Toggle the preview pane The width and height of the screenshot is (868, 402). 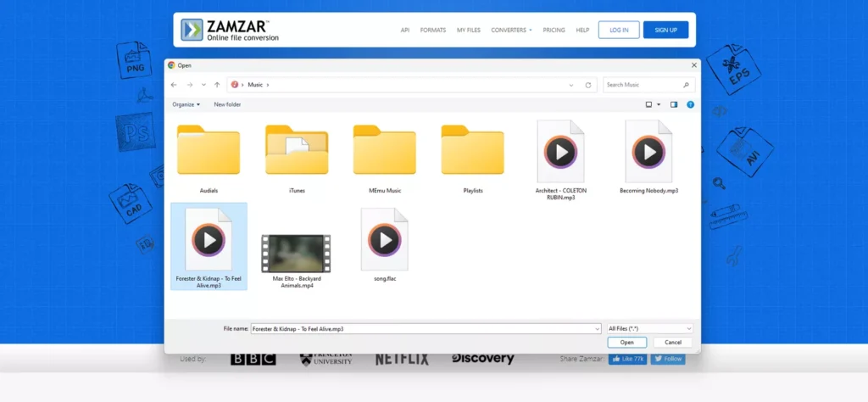[674, 104]
